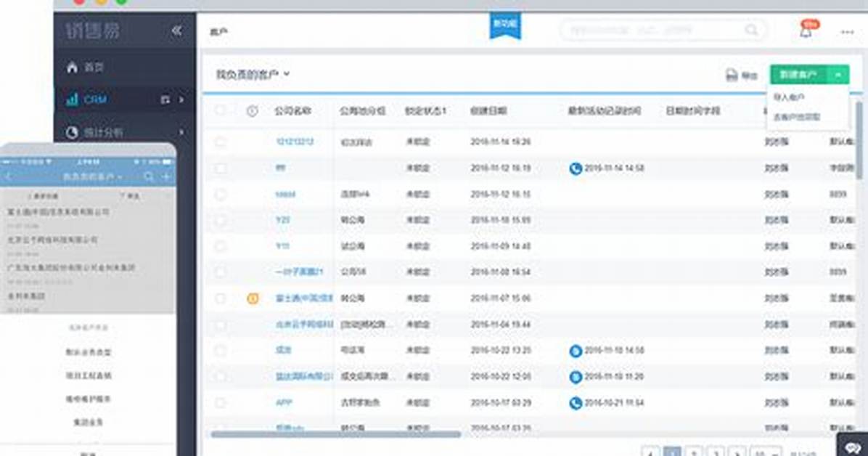The height and width of the screenshot is (456, 868).
Task: Click the CRM bar chart icon
Action: coord(72,99)
